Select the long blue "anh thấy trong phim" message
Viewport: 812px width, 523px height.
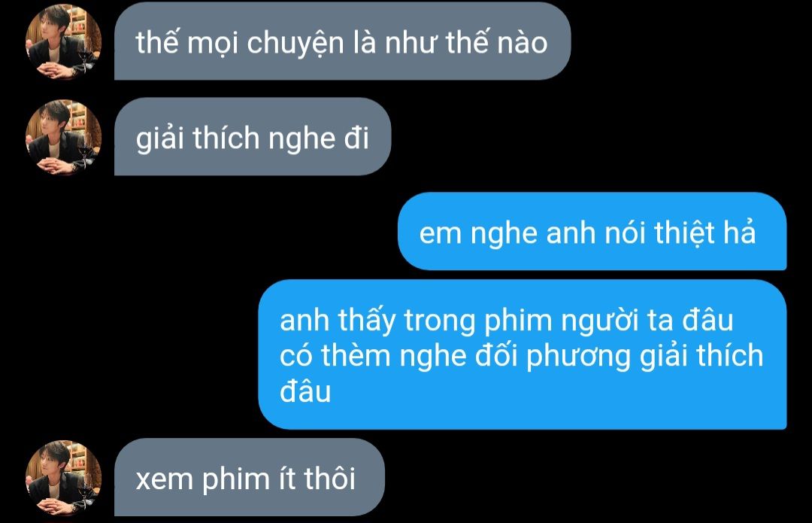pos(523,354)
